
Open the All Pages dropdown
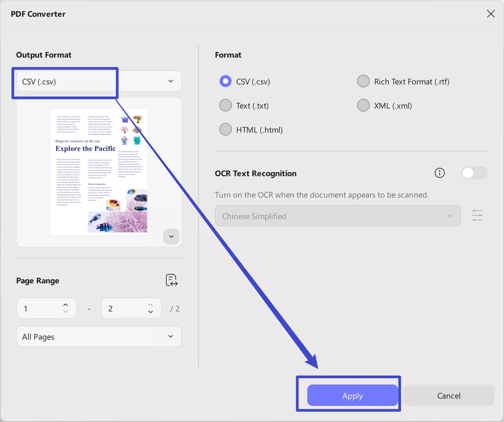tap(99, 337)
